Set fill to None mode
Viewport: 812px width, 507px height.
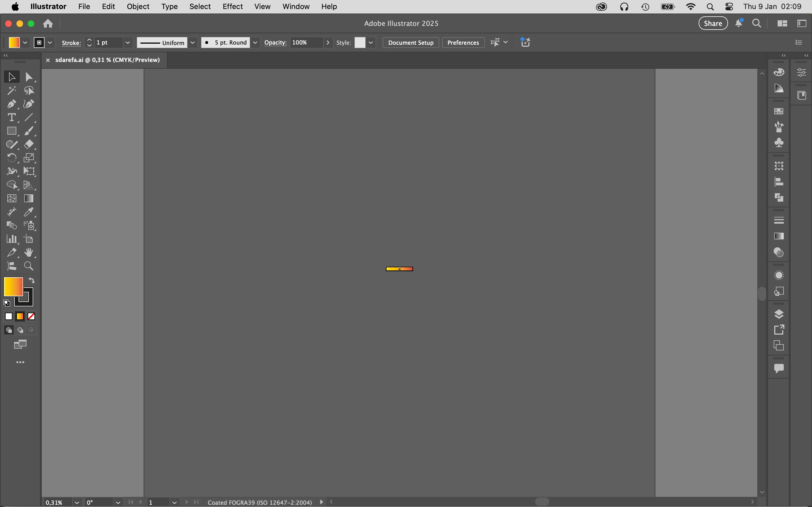tap(31, 317)
